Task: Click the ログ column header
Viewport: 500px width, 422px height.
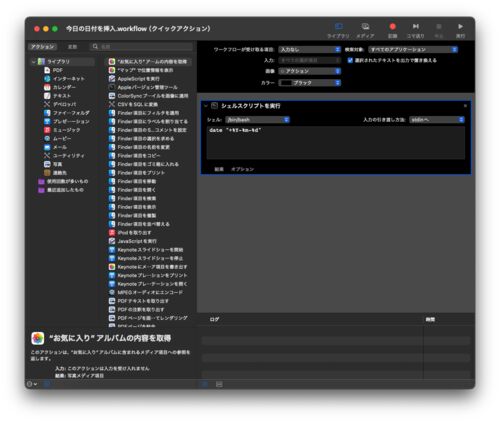Action: coord(214,319)
